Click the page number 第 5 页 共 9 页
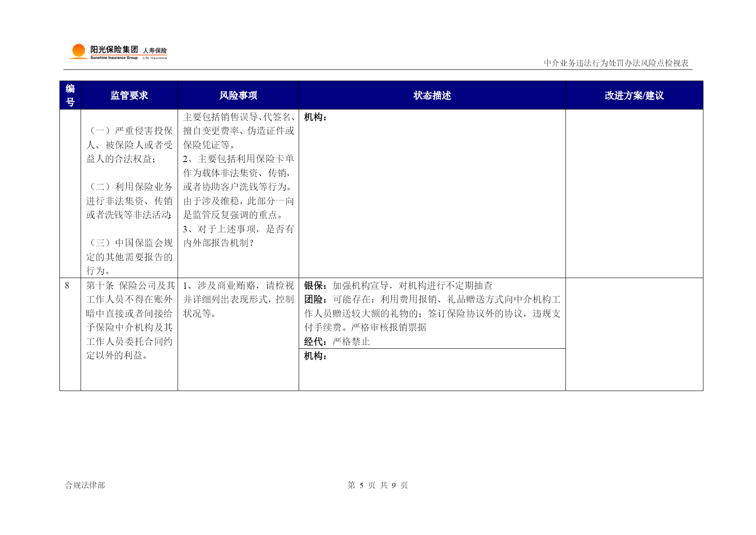The image size is (756, 535). click(x=378, y=485)
